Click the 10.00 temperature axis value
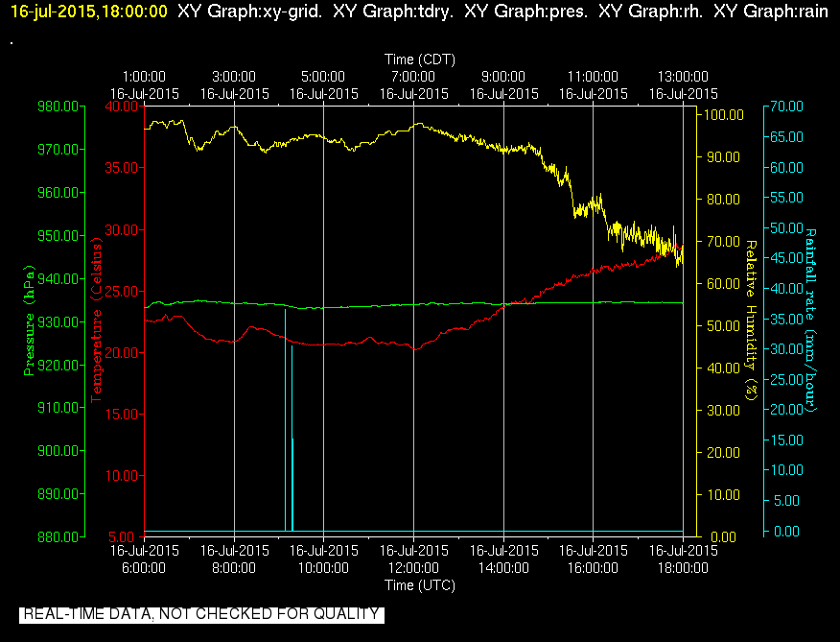Screen dimensions: 840x642 click(x=122, y=476)
